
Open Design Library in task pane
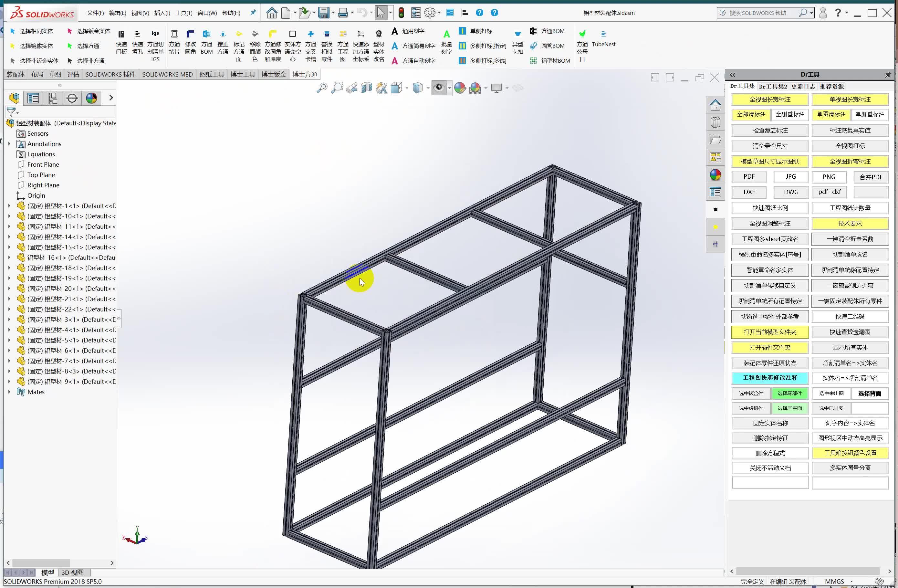coord(715,122)
